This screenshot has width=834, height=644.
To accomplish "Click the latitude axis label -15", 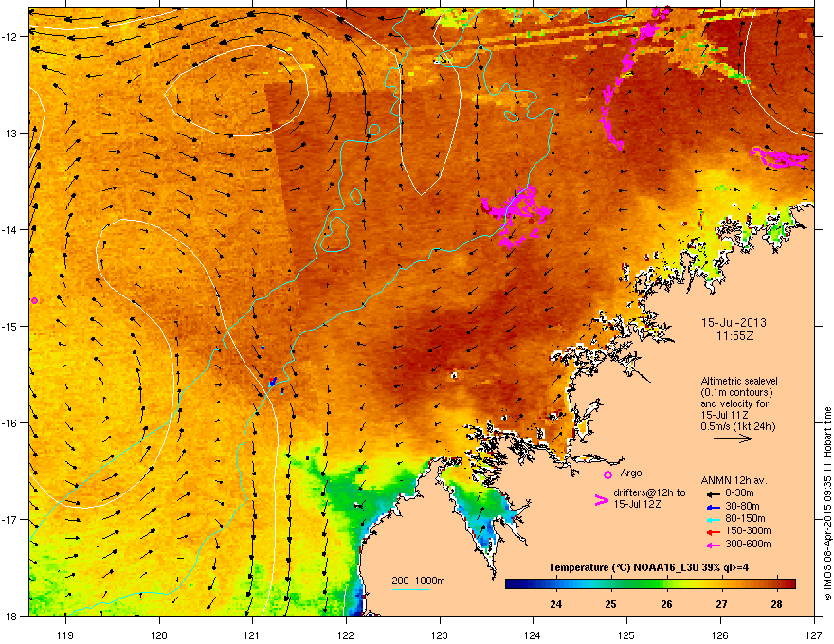I will click(x=9, y=326).
